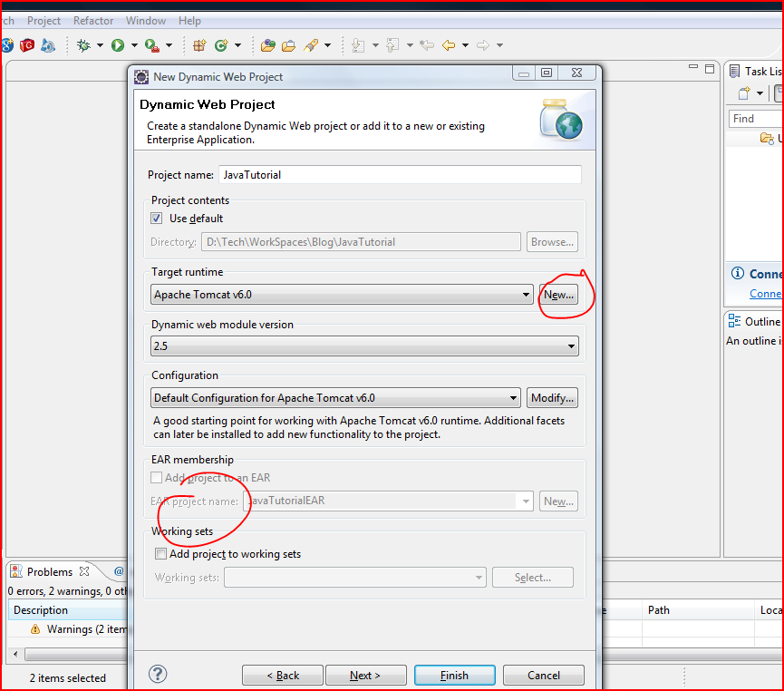Click the Debug bug icon in toolbar
The height and width of the screenshot is (691, 784).
pyautogui.click(x=83, y=45)
